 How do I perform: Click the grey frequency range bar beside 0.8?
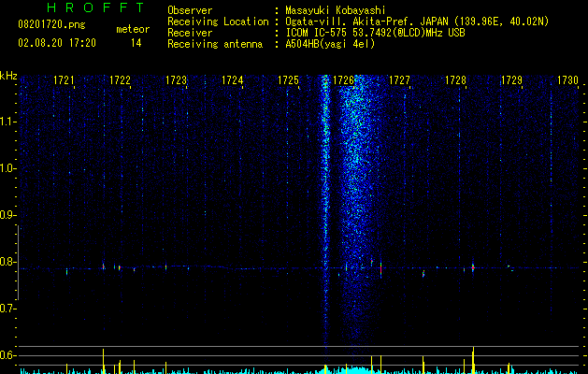(18, 262)
